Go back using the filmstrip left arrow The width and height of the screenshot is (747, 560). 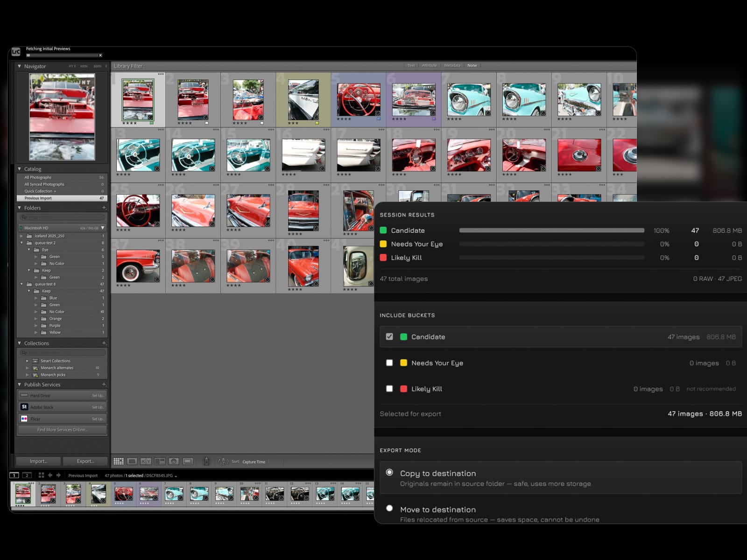point(50,475)
